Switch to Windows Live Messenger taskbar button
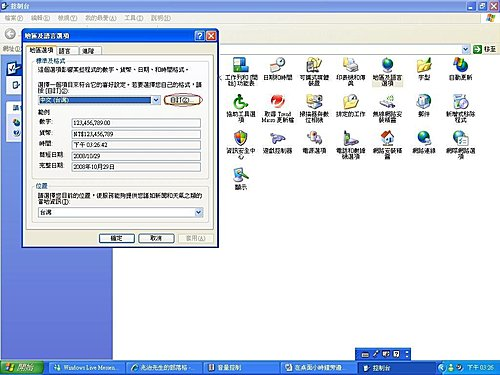Screen dimensions: 500x375 click(87, 368)
